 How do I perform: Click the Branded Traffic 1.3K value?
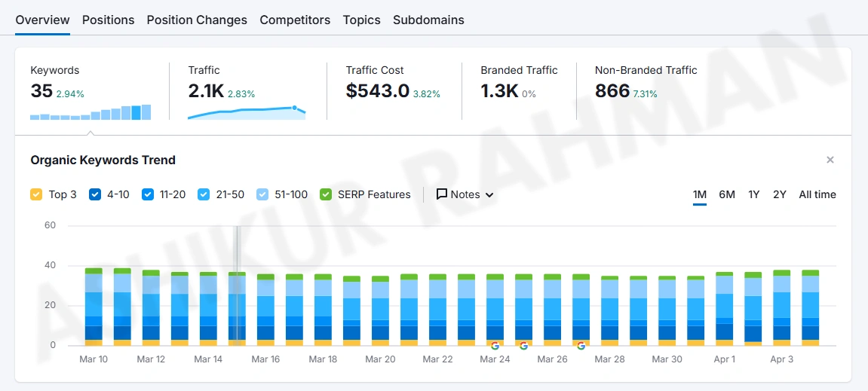click(499, 90)
